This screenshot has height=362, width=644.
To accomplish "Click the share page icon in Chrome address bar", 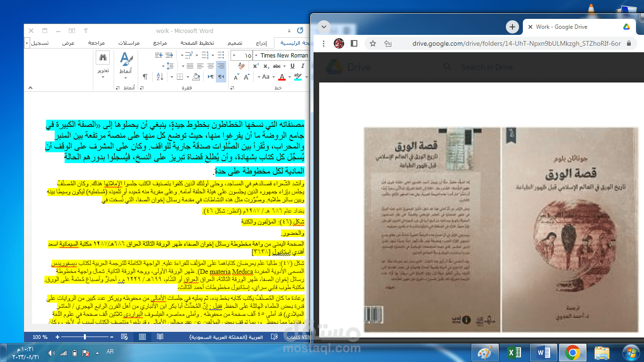I will [388, 43].
